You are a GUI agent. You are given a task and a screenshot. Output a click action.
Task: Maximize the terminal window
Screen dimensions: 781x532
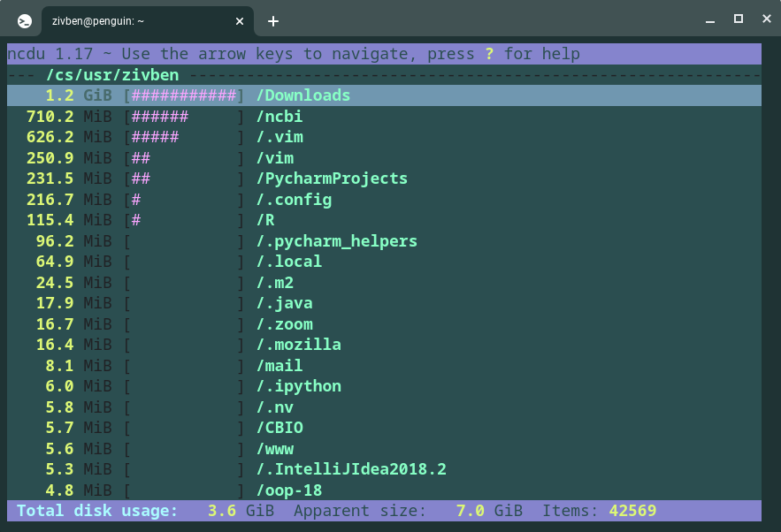738,19
